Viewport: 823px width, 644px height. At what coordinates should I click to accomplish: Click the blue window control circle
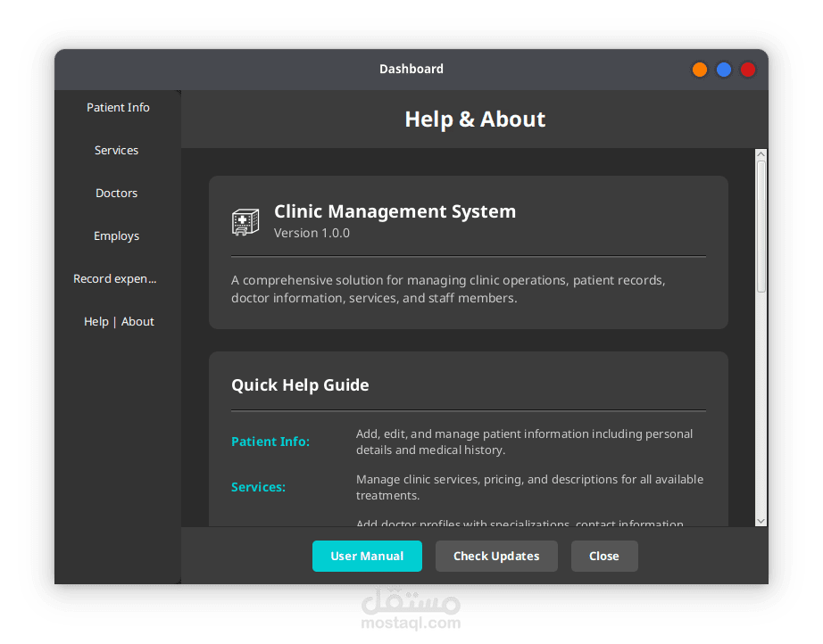(724, 70)
